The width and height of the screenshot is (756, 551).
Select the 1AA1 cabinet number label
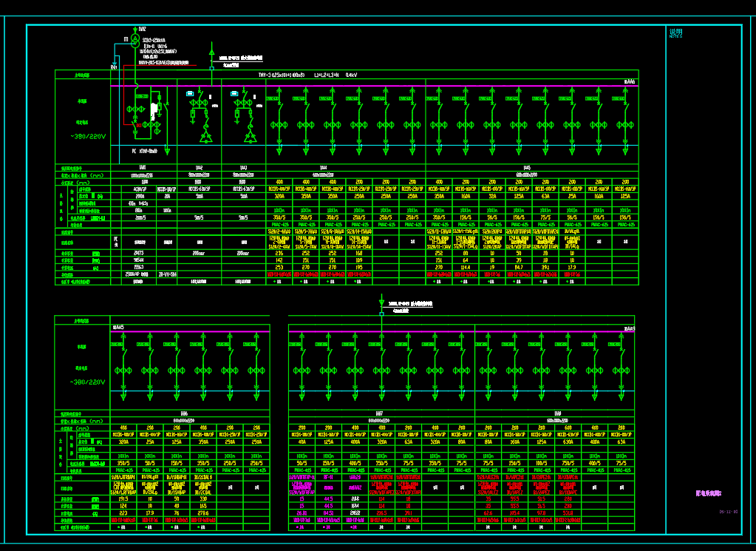[x=143, y=168]
